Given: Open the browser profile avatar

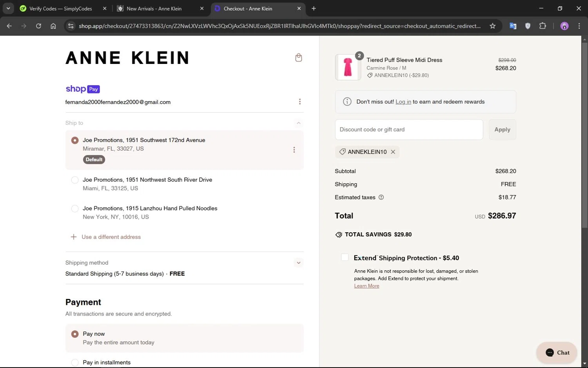Looking at the screenshot, I should coord(564,26).
